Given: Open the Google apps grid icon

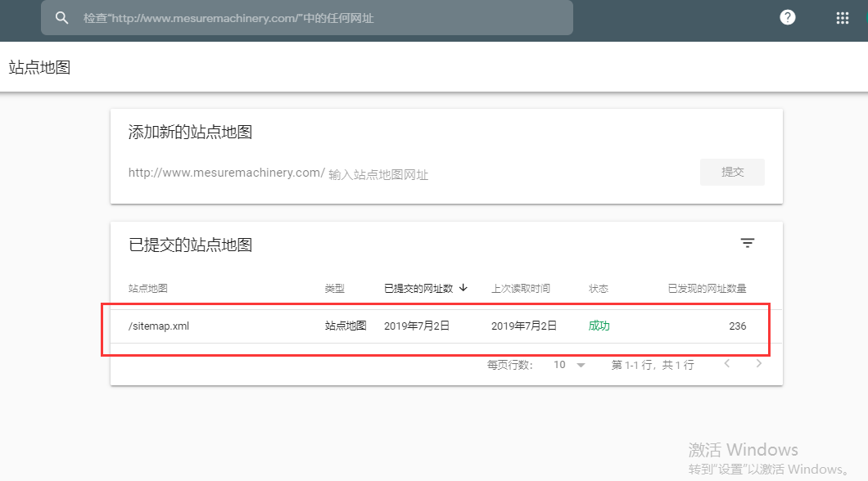Looking at the screenshot, I should click(x=842, y=18).
